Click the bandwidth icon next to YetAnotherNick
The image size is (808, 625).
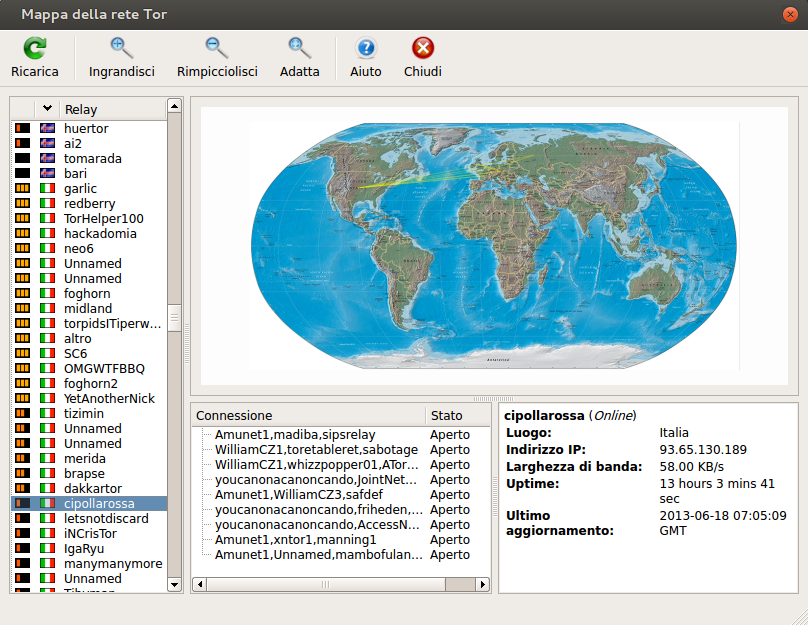23,398
